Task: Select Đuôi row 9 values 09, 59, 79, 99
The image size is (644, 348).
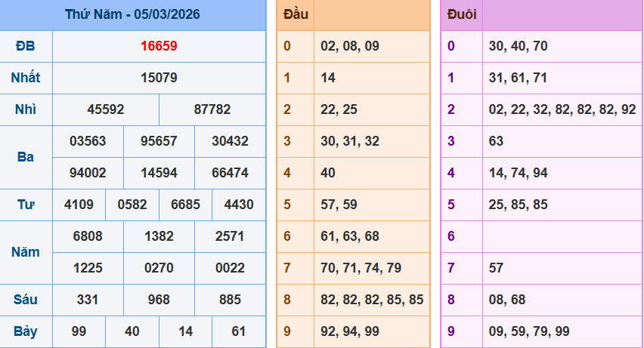Action: click(x=529, y=331)
